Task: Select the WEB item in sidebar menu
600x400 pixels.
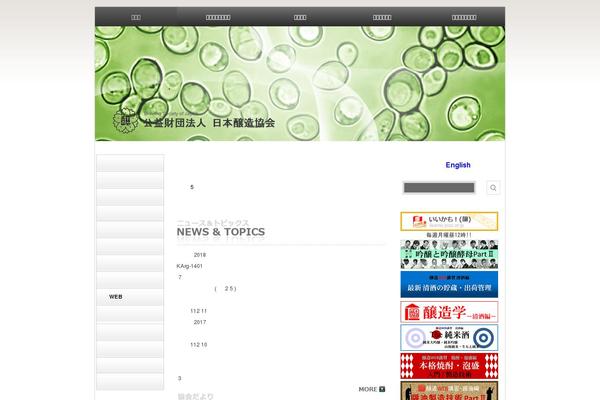Action: 130,297
